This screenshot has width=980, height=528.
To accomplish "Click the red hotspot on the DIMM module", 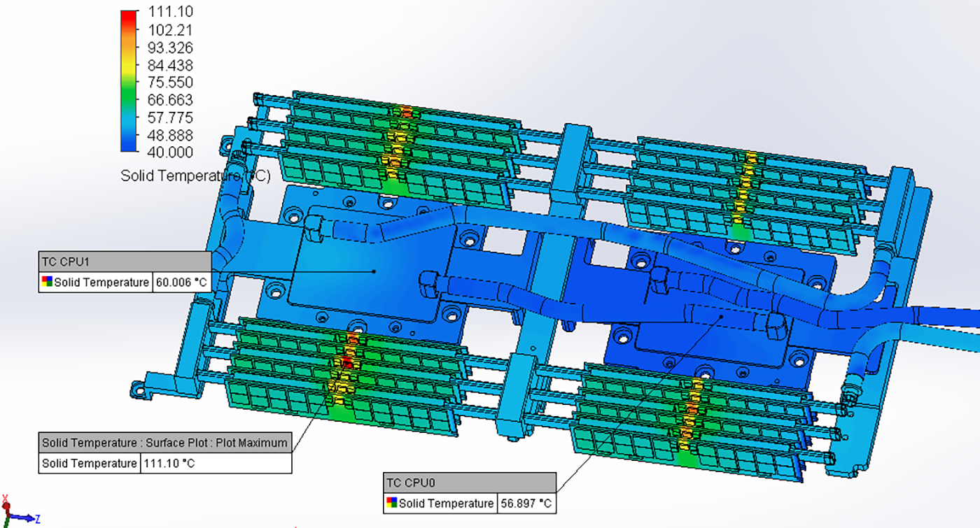I will coord(347,362).
